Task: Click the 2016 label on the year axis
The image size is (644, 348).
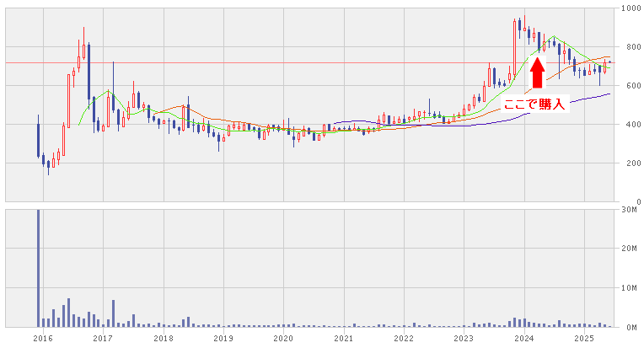Action: [x=43, y=339]
